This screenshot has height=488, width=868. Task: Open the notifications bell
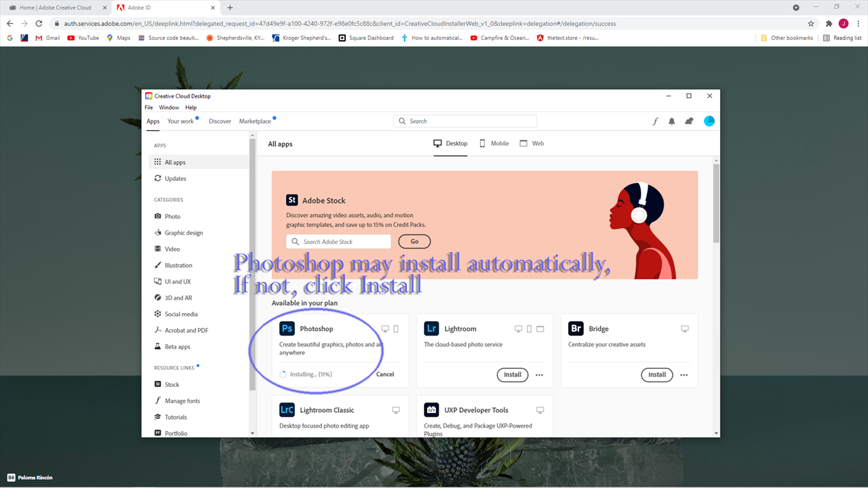click(x=672, y=121)
